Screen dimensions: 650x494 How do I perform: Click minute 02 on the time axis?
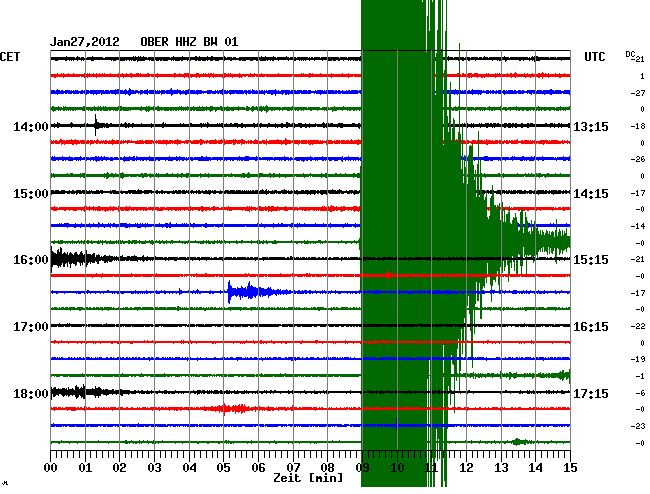(119, 468)
